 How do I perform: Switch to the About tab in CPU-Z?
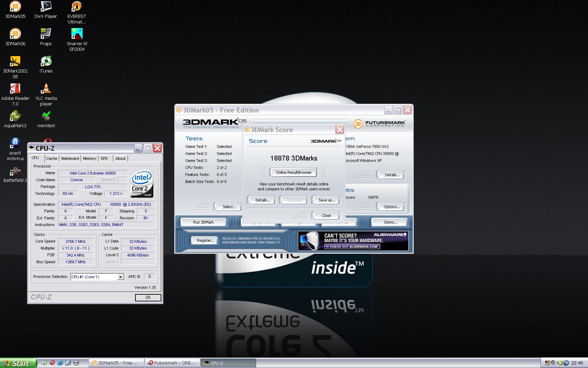(x=120, y=158)
